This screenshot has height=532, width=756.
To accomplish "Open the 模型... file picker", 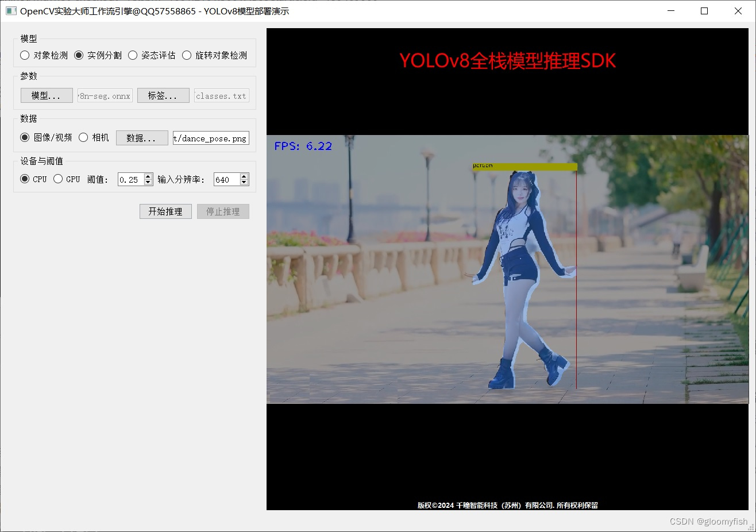I will (46, 95).
